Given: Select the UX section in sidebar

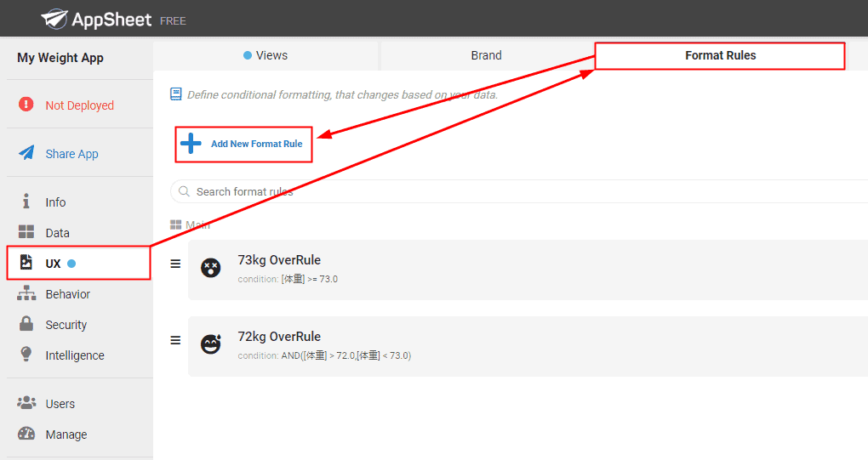Looking at the screenshot, I should (x=78, y=264).
